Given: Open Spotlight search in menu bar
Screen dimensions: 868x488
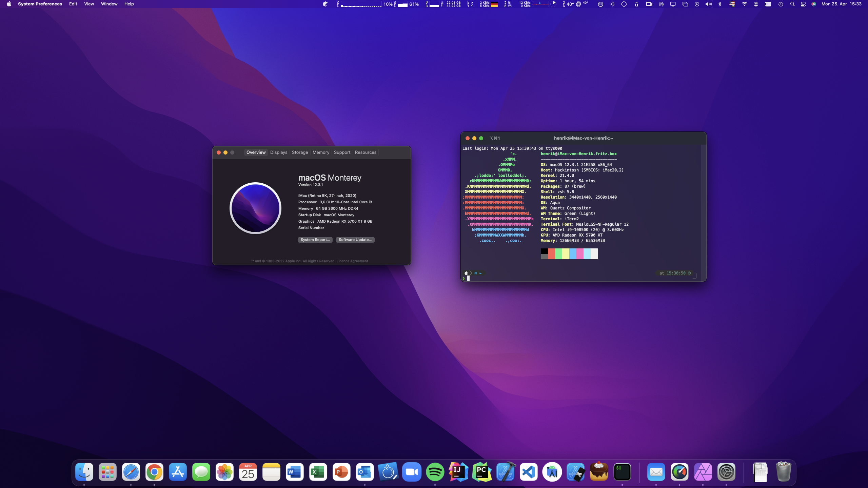Looking at the screenshot, I should point(792,4).
